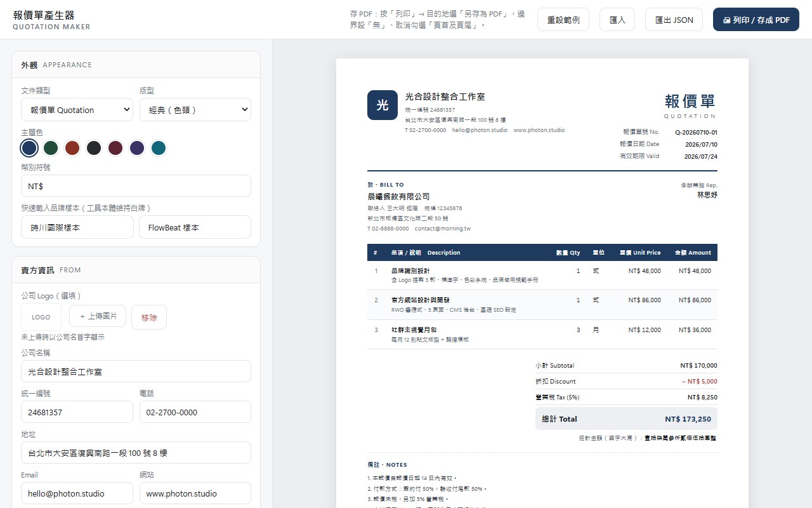Viewport: 812px width, 508px height.
Task: Click client name 晨曦餐飲有限公司
Action: coord(398,197)
